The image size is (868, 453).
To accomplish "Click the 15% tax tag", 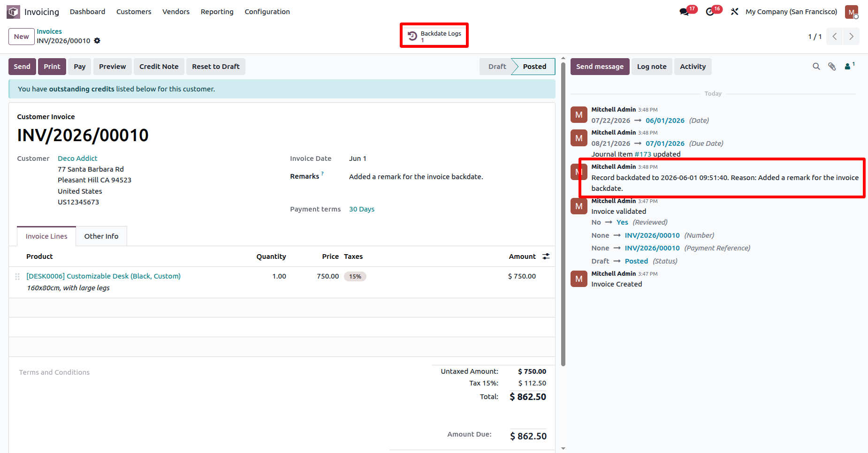I will coord(355,277).
